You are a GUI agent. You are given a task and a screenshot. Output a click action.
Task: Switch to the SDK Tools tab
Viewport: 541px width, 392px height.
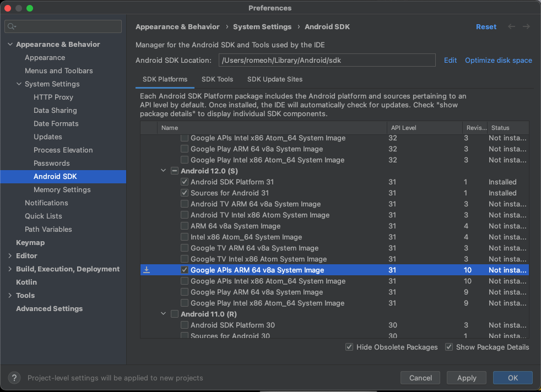coord(218,79)
